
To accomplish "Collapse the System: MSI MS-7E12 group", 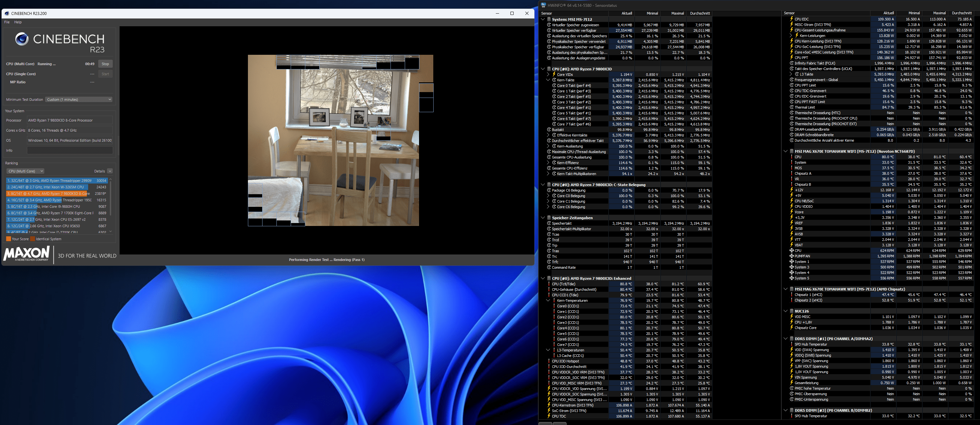I will point(543,19).
